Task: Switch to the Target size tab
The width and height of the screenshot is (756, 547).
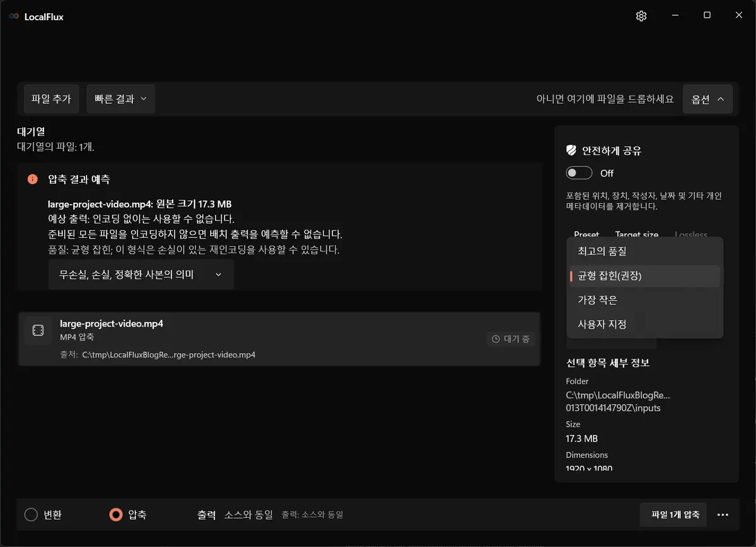Action: click(637, 235)
